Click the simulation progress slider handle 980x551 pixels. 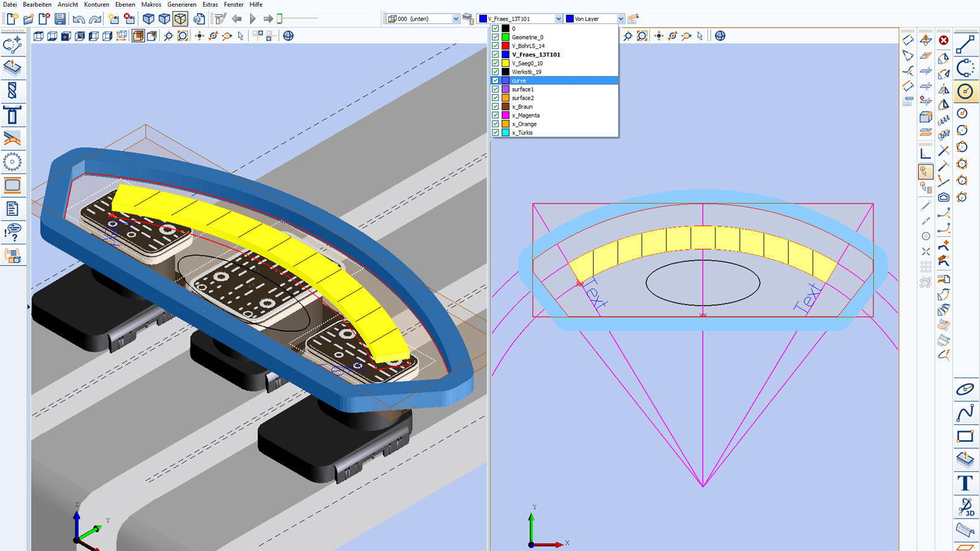point(280,19)
